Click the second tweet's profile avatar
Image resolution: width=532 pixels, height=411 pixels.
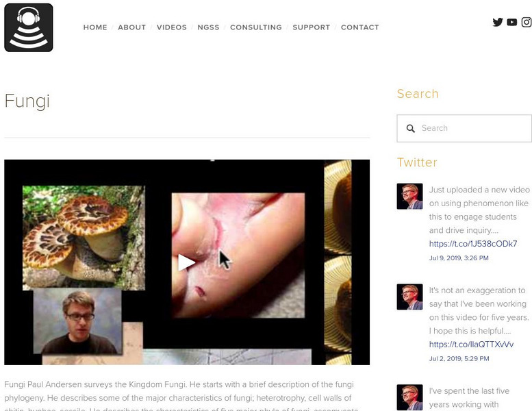[x=410, y=297]
